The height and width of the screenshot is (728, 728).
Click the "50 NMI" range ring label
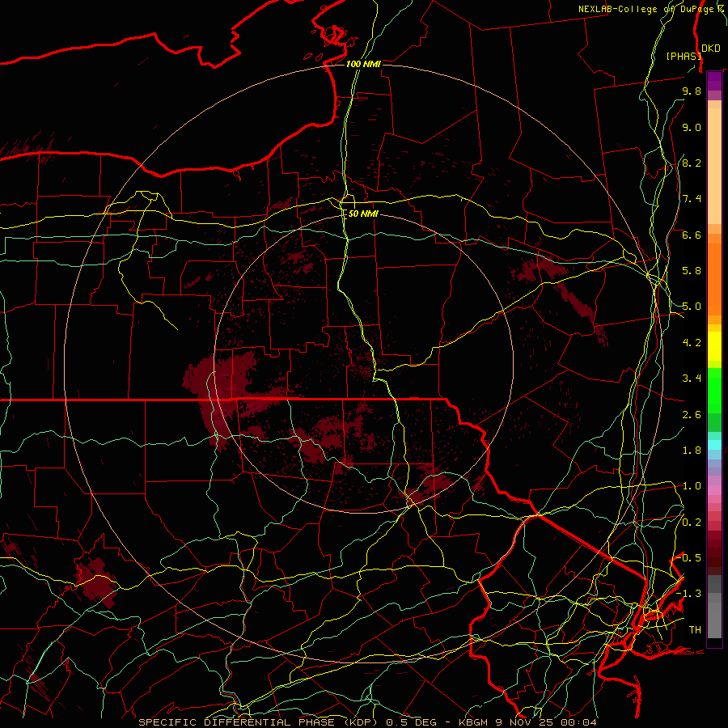click(x=363, y=214)
